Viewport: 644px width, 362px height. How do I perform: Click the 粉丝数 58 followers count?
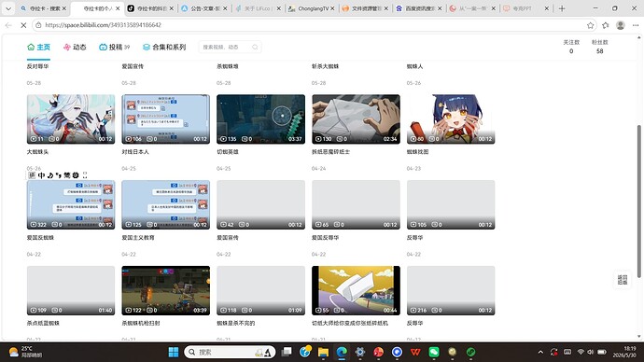tap(599, 47)
